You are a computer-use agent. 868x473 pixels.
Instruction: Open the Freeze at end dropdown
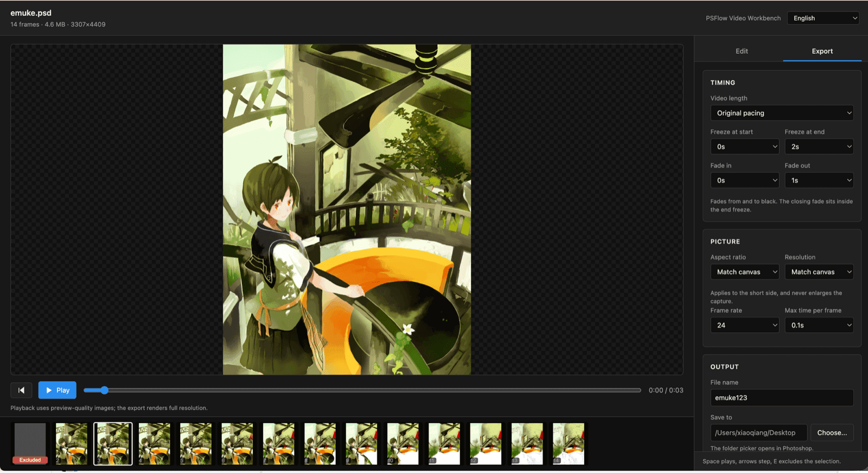coord(819,147)
